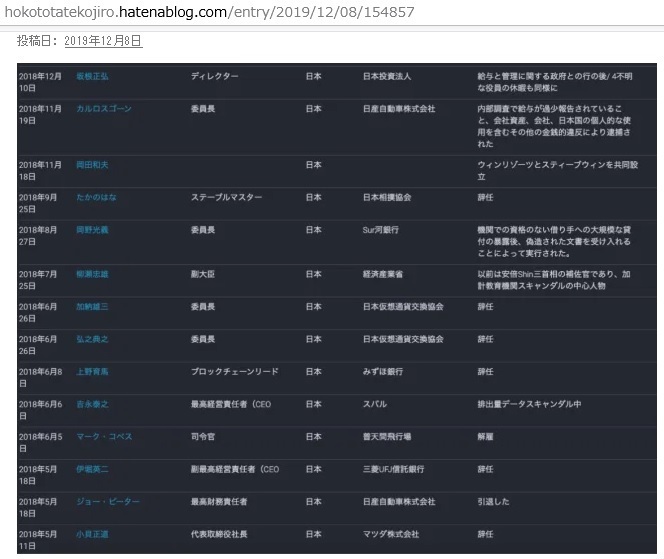
Task: Open the ジョー・ピーター name link
Action: [x=108, y=502]
